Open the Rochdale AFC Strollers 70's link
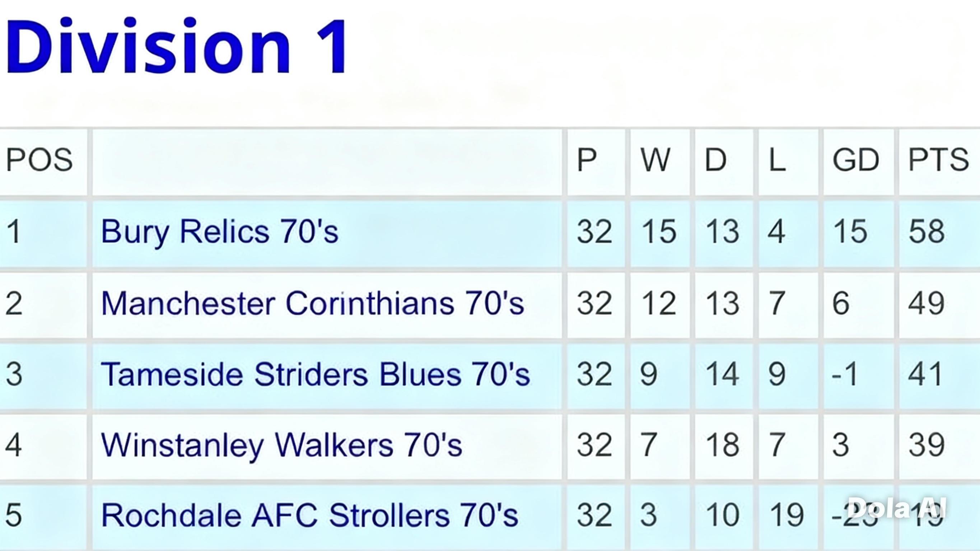This screenshot has height=551, width=980. [x=309, y=515]
